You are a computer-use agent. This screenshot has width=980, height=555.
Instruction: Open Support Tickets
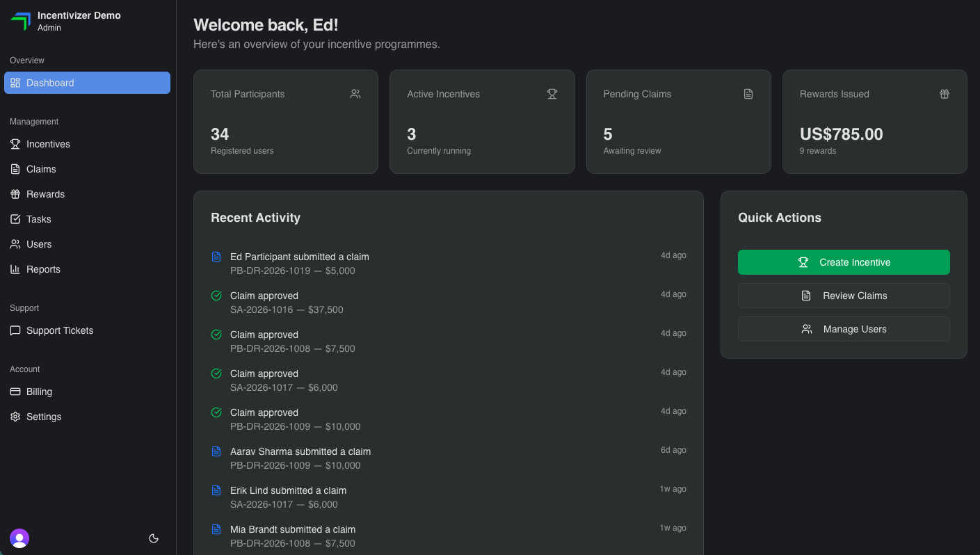[x=87, y=330]
